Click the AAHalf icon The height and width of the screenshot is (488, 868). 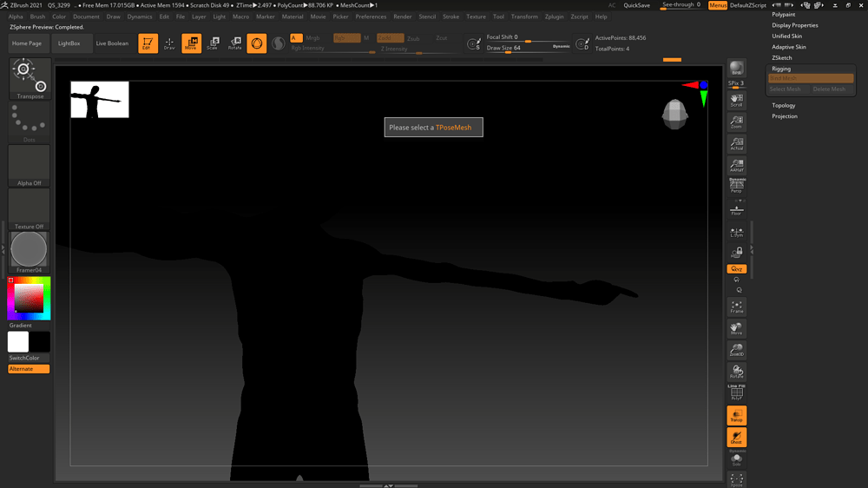tap(736, 165)
